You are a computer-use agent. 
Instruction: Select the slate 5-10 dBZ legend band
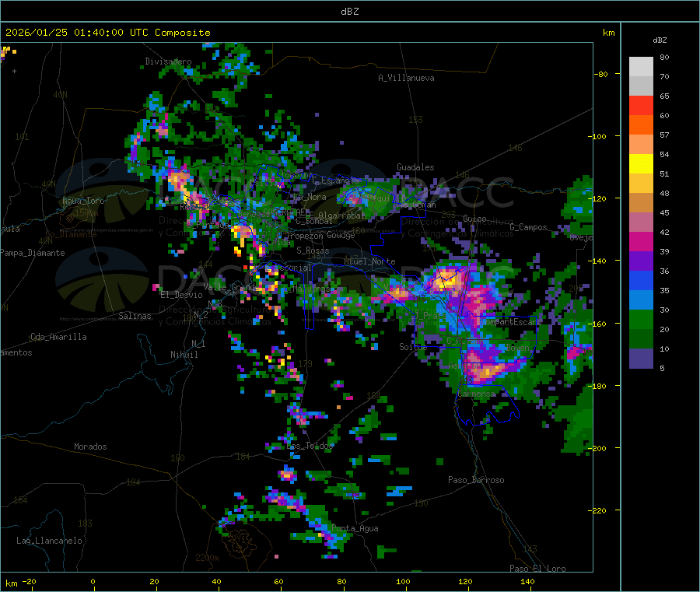[x=641, y=359]
